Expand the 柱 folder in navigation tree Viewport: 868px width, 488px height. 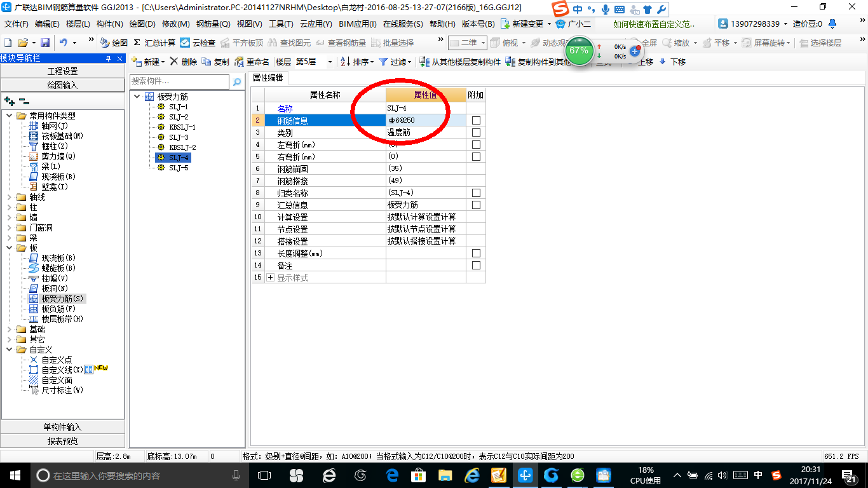click(10, 207)
